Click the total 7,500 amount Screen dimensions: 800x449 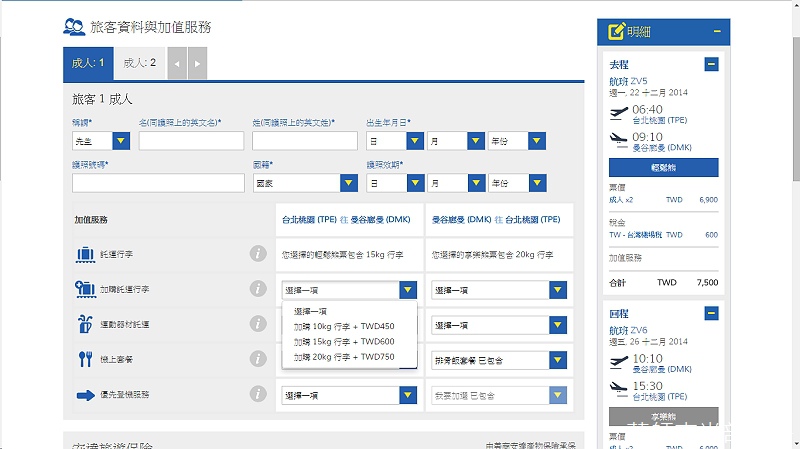coord(707,282)
